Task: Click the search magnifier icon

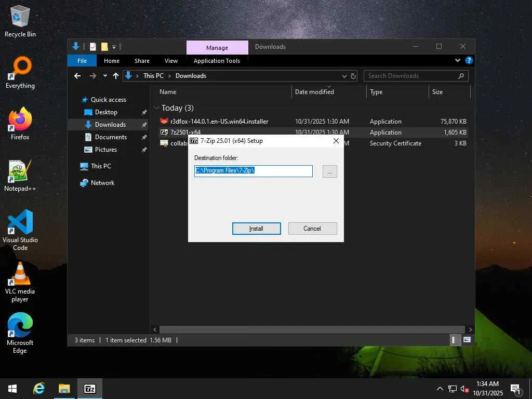Action: 461,76
